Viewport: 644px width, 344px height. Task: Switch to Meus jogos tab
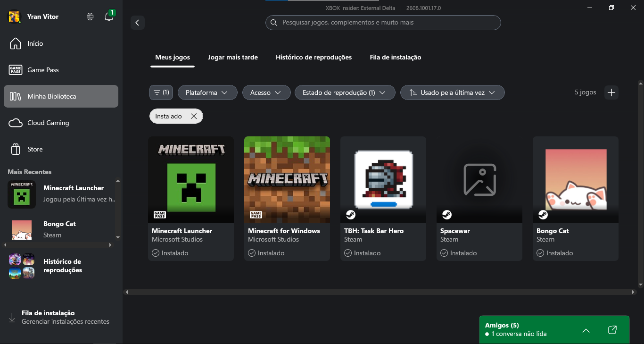(x=173, y=57)
